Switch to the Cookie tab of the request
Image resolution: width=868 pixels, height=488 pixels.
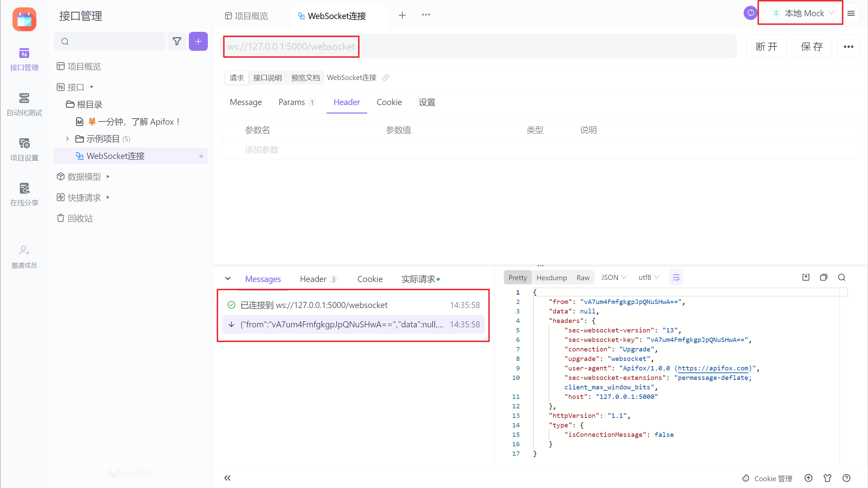389,102
